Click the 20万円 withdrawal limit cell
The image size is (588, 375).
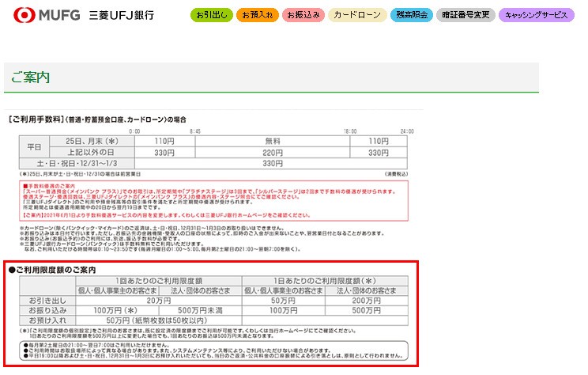tap(159, 301)
